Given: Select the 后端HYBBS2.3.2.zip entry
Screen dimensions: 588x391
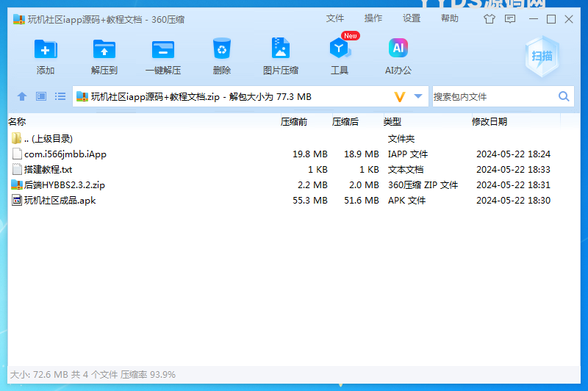Looking at the screenshot, I should (x=64, y=184).
